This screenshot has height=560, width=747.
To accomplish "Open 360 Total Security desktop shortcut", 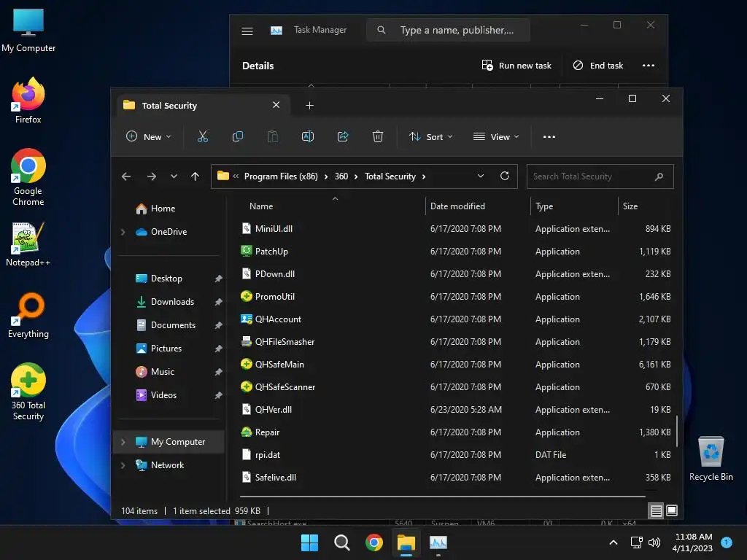I will coord(28,392).
